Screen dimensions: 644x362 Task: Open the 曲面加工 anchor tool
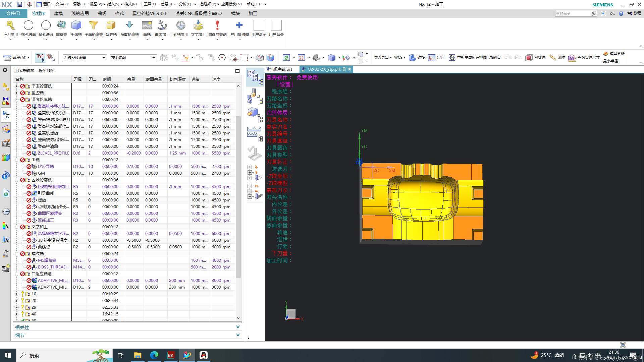(x=162, y=25)
